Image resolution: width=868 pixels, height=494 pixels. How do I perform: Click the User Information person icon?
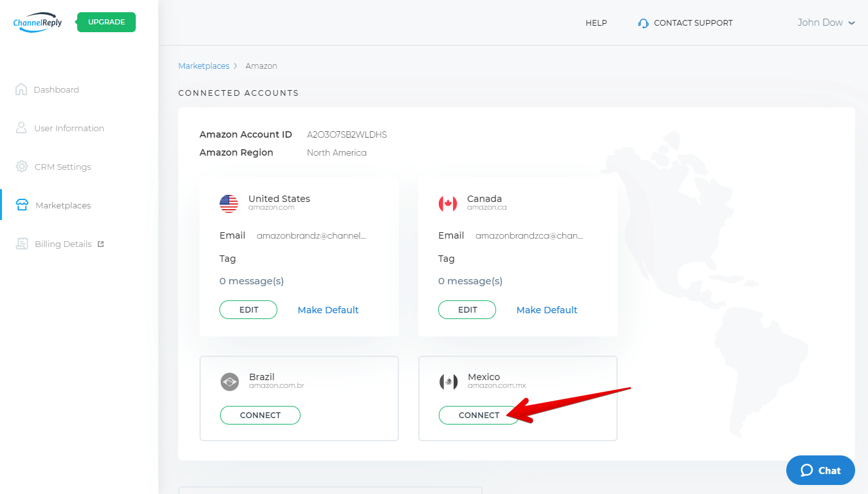tap(21, 127)
